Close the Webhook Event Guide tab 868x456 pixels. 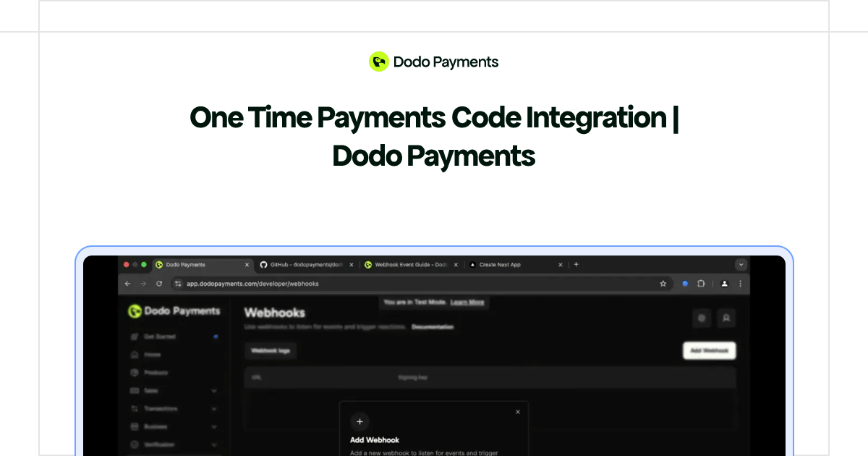click(456, 265)
